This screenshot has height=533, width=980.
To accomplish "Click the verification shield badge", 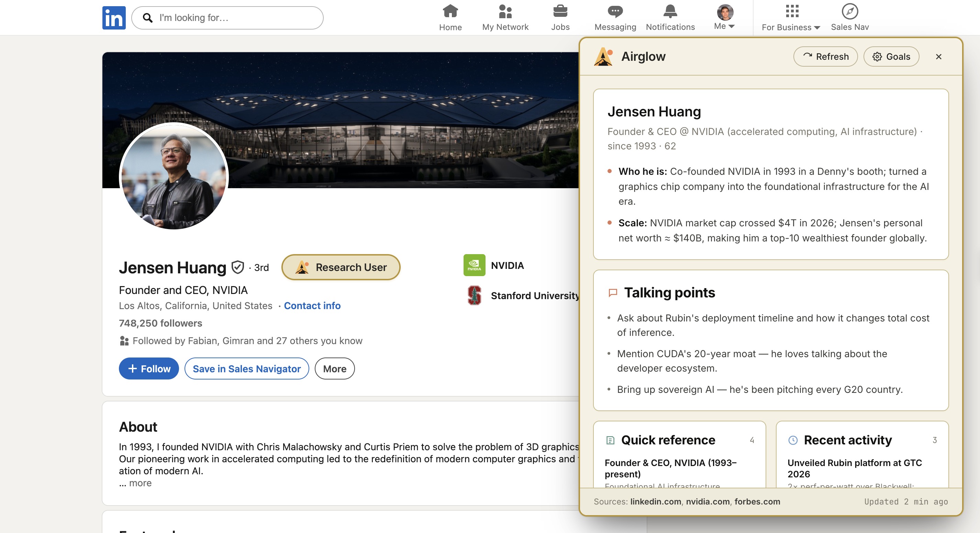I will (237, 267).
